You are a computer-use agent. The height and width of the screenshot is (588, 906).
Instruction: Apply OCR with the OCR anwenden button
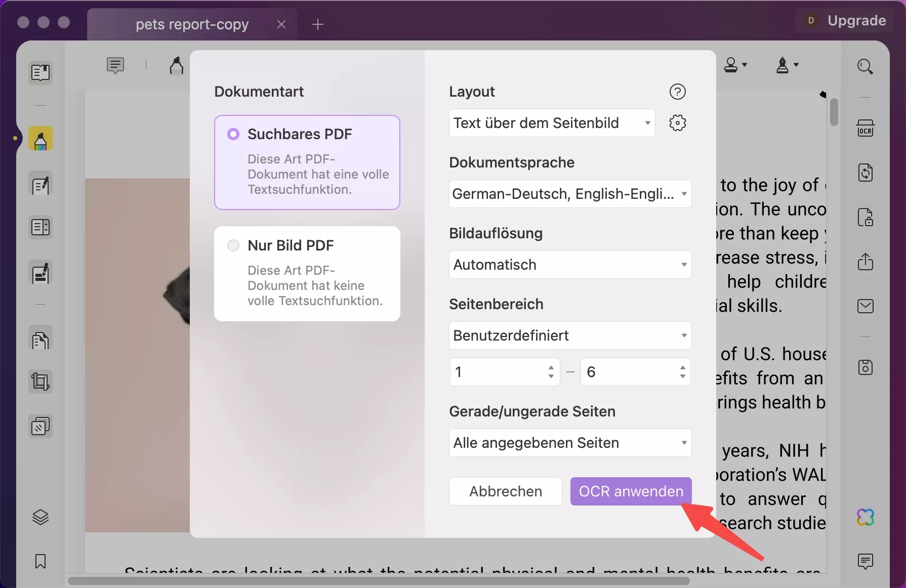[x=630, y=491]
